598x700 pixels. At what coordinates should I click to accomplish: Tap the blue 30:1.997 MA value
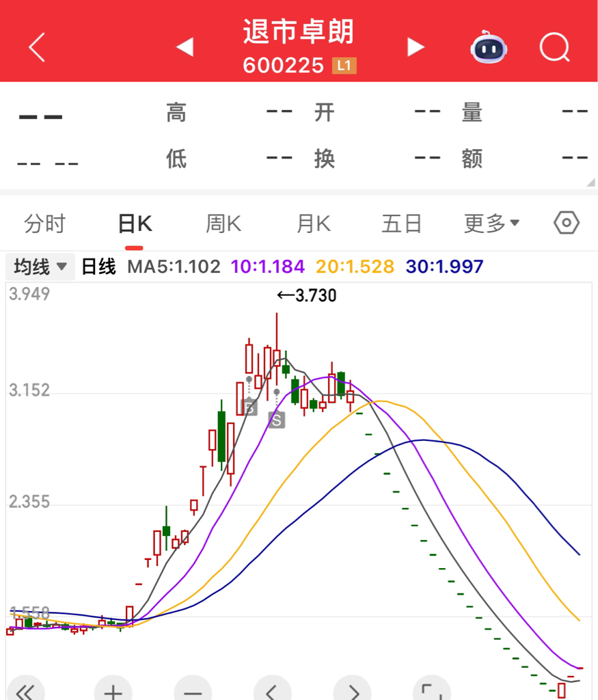444,267
